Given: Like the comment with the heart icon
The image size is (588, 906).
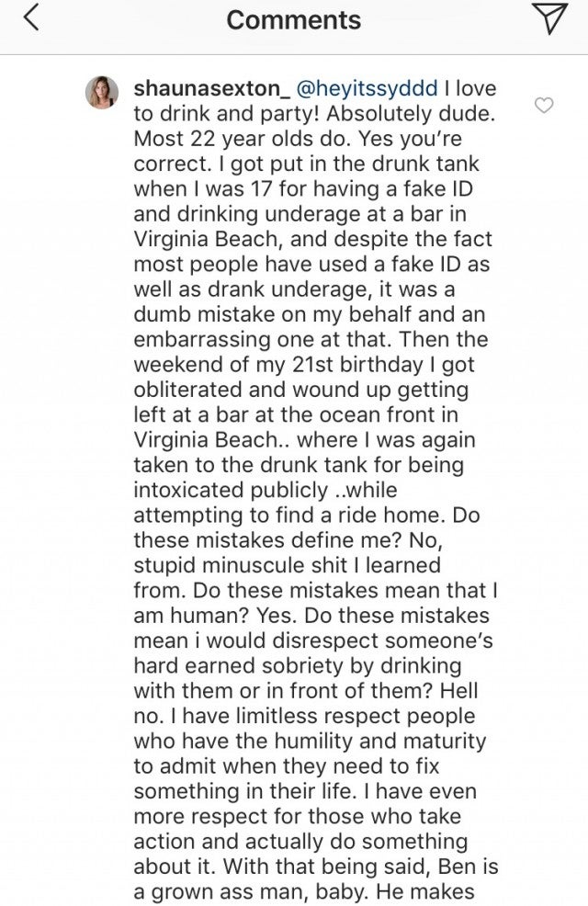Looking at the screenshot, I should (543, 107).
